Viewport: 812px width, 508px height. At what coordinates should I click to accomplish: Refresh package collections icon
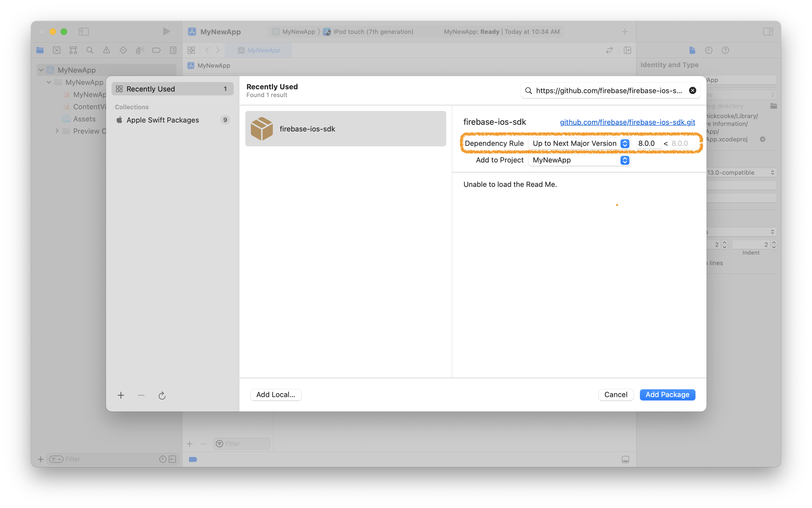point(162,395)
